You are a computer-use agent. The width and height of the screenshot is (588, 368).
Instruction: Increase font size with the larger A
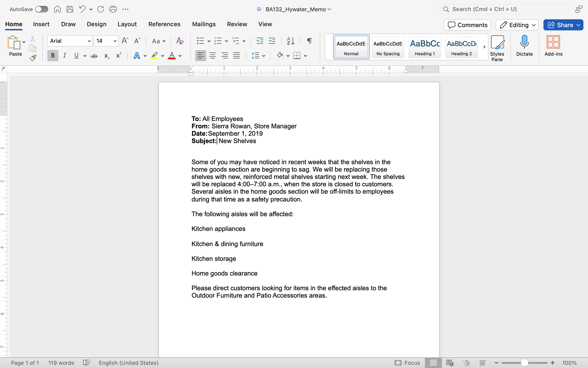point(125,41)
